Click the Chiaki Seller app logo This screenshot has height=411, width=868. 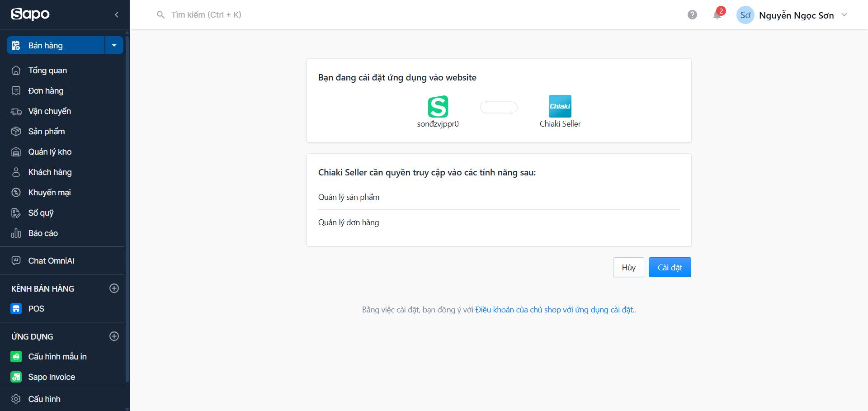pos(560,106)
